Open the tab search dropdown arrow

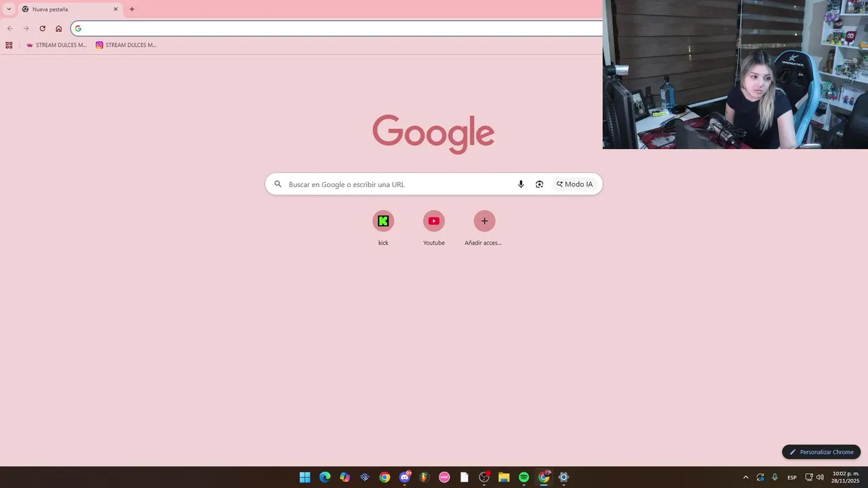coord(9,9)
